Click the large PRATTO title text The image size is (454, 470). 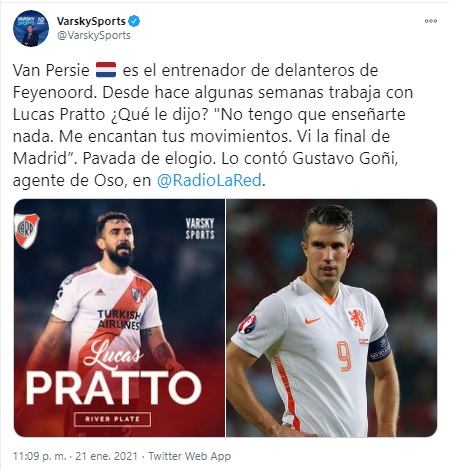coord(113,387)
